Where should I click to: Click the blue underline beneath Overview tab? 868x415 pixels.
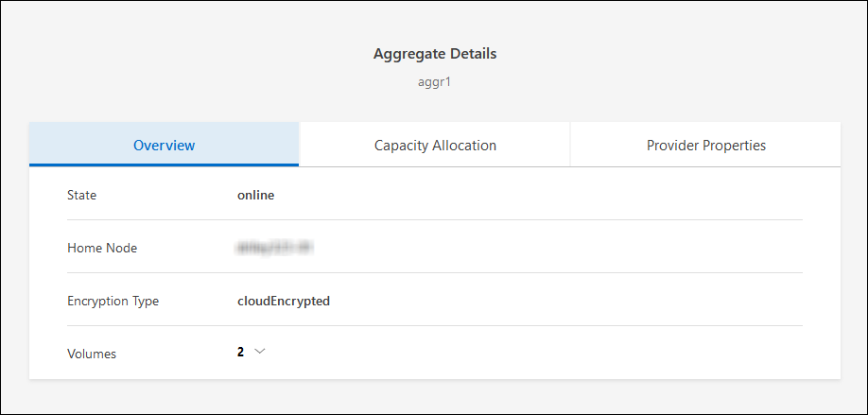pyautogui.click(x=164, y=165)
